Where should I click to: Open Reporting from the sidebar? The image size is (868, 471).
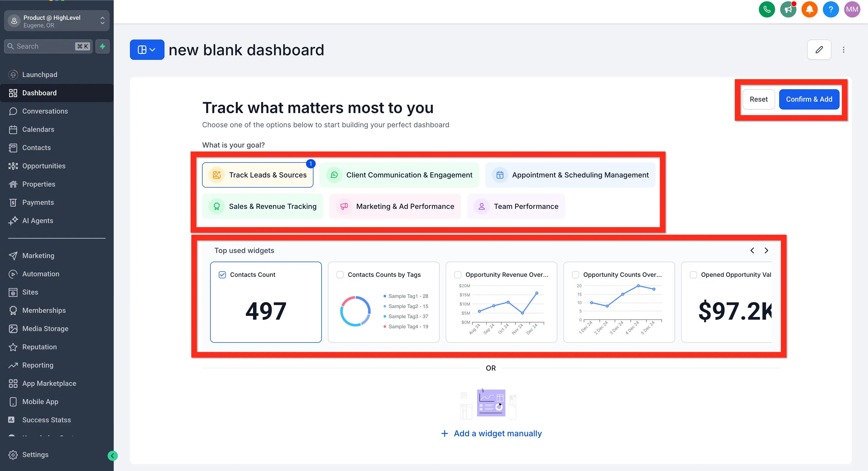click(37, 365)
